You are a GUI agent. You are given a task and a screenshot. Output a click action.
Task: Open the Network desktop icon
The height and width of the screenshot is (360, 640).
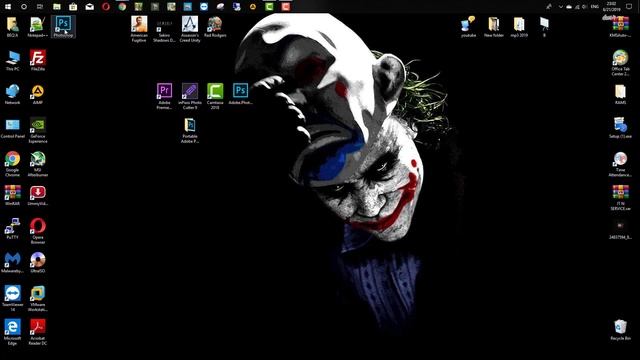point(12,94)
